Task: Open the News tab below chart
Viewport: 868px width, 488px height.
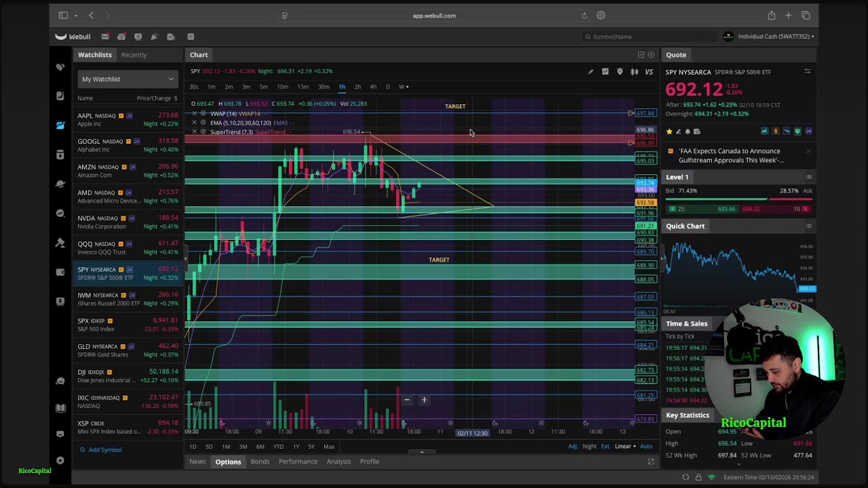Action: tap(197, 462)
